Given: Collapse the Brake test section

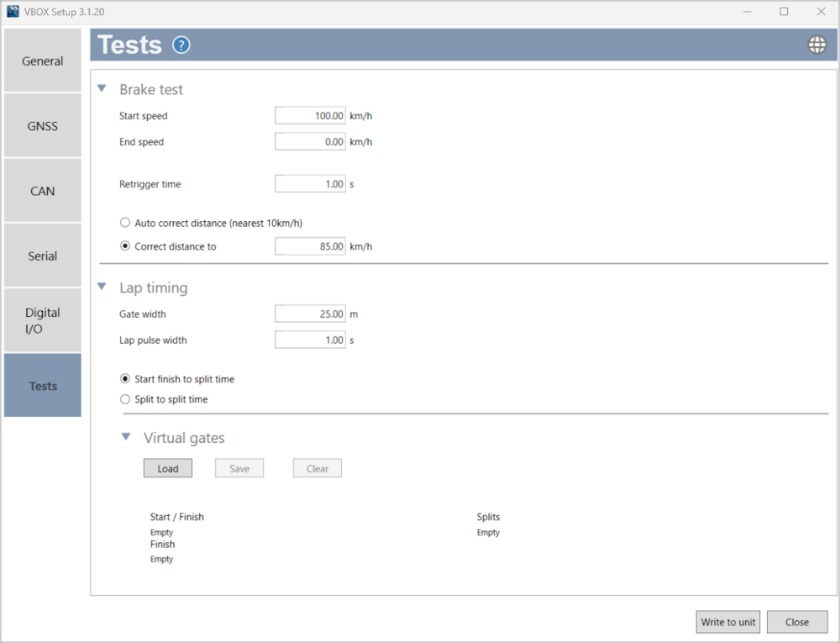Looking at the screenshot, I should [x=102, y=88].
